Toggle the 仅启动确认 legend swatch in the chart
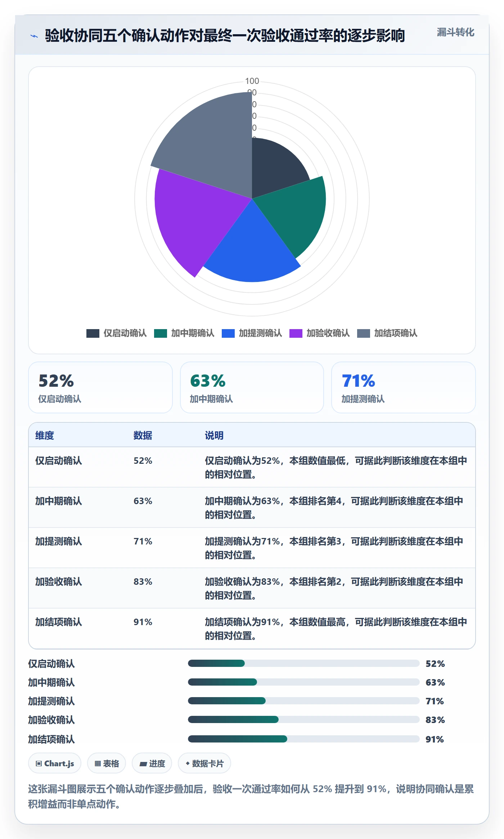The width and height of the screenshot is (504, 839). [x=93, y=333]
